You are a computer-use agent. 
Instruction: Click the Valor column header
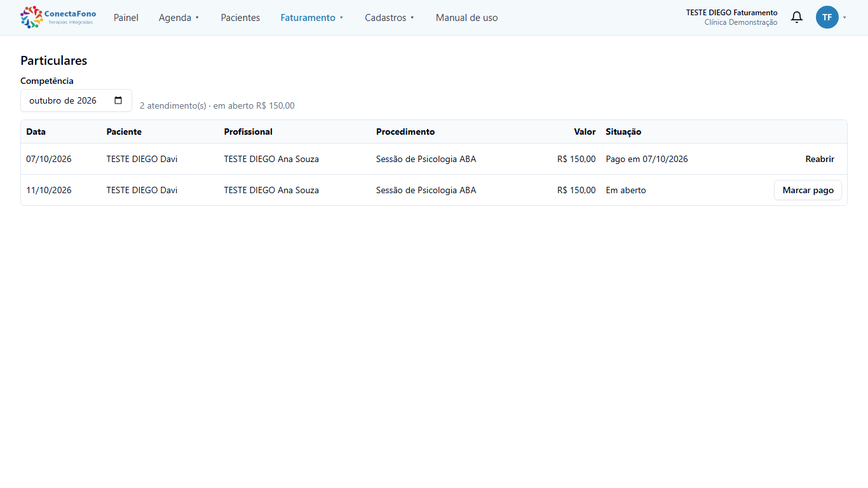coord(585,132)
